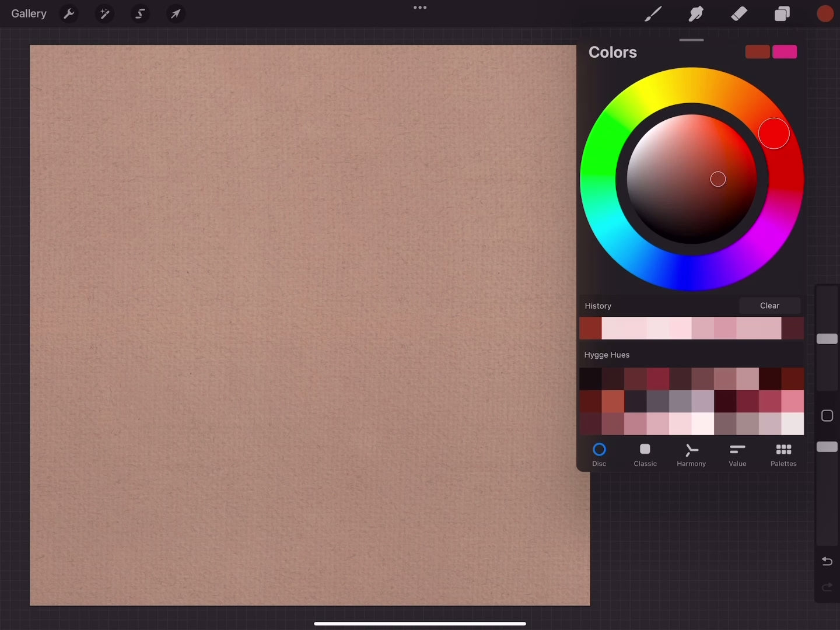The width and height of the screenshot is (840, 630).
Task: Tap the square modify button in sidebar
Action: click(827, 416)
